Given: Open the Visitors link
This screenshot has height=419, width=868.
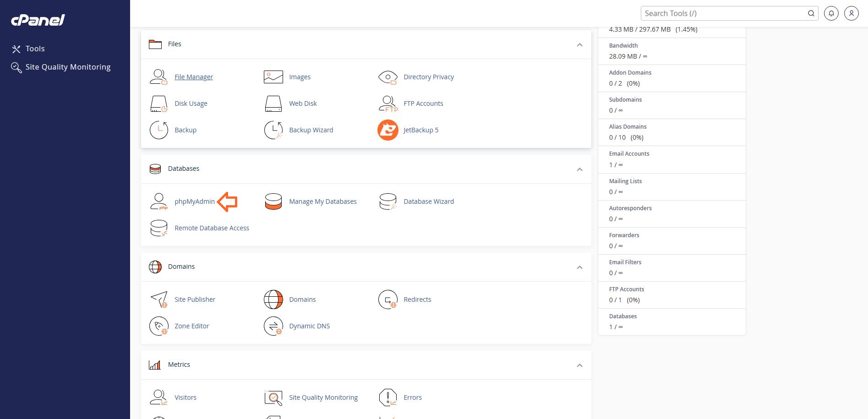Looking at the screenshot, I should (x=186, y=397).
